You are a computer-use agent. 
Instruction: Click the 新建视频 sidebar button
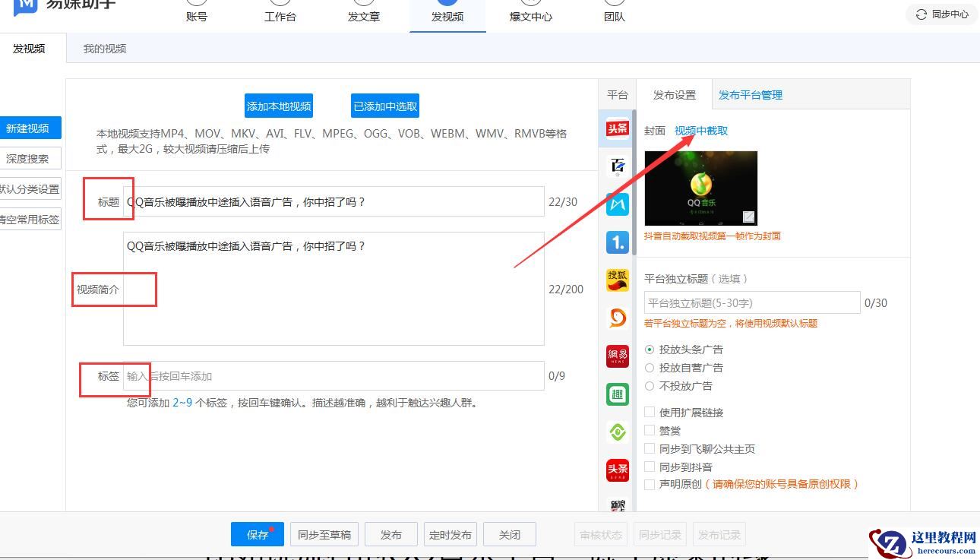click(x=29, y=128)
